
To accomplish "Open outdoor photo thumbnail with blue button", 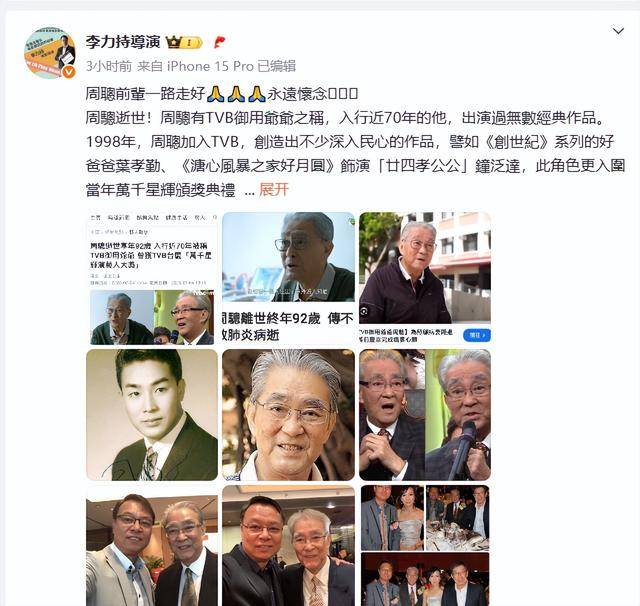I will (x=425, y=278).
